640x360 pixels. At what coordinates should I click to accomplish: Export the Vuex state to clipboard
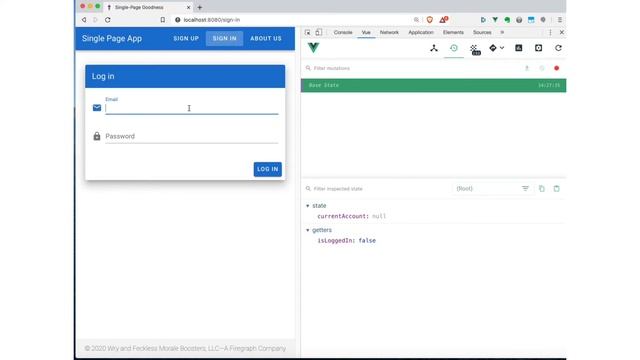(542, 189)
